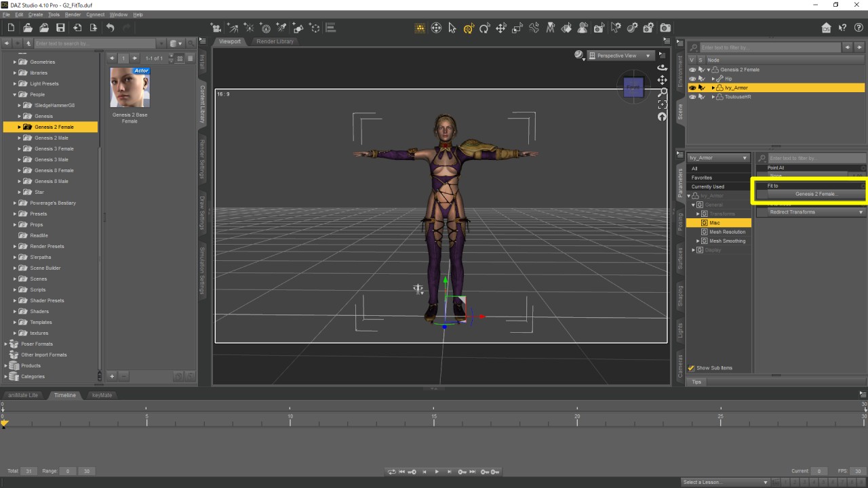Image resolution: width=868 pixels, height=488 pixels.
Task: Toggle selectability of Genesis 2 Female
Action: pos(701,70)
